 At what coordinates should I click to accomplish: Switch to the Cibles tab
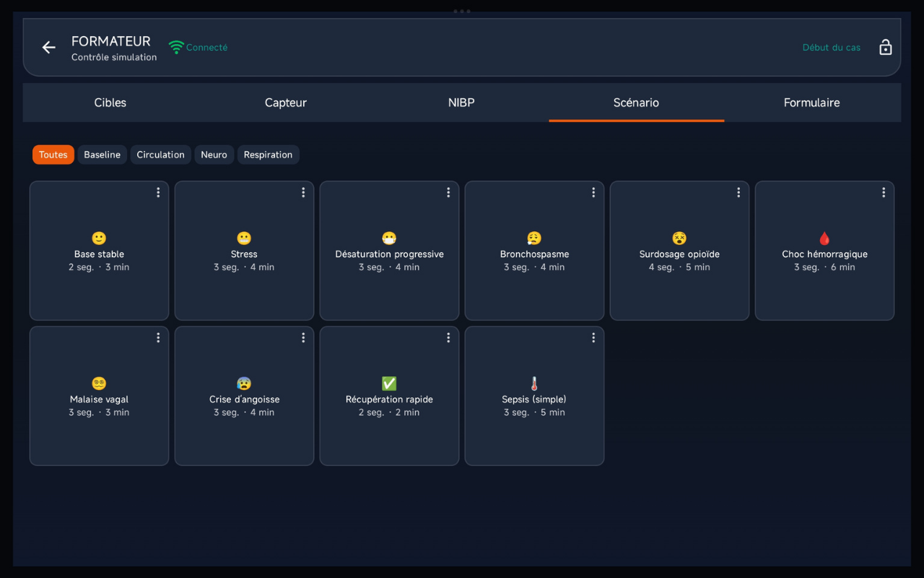coord(110,103)
